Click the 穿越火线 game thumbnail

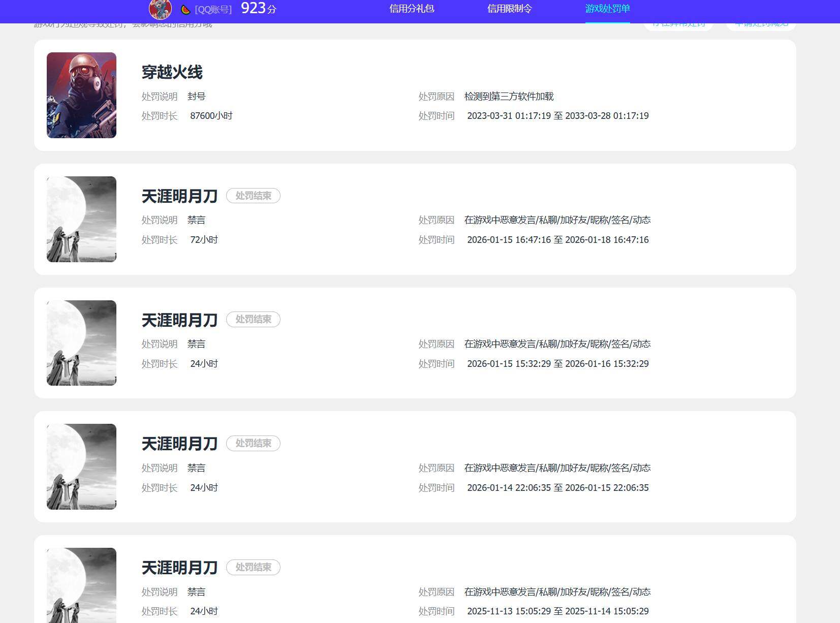[x=81, y=95]
